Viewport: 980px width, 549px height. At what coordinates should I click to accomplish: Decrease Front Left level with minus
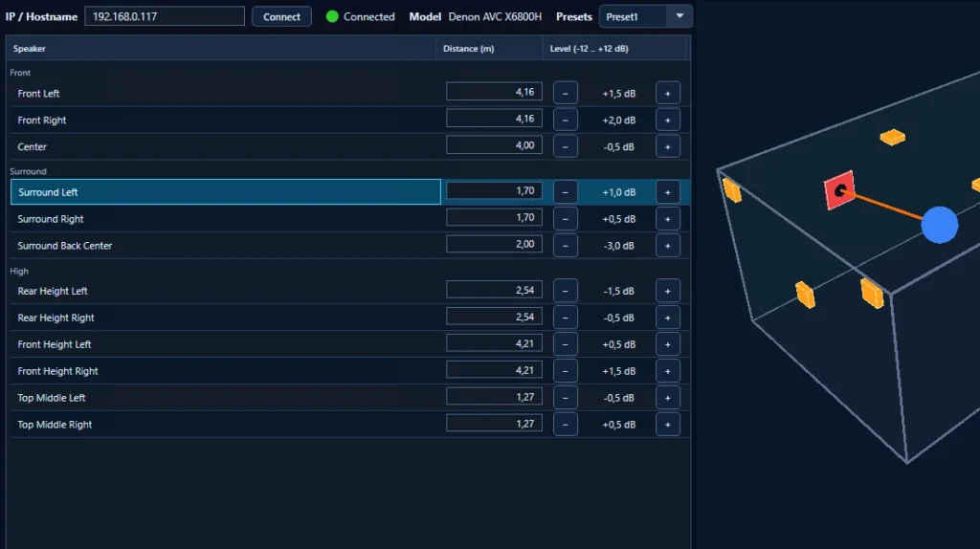pyautogui.click(x=565, y=93)
